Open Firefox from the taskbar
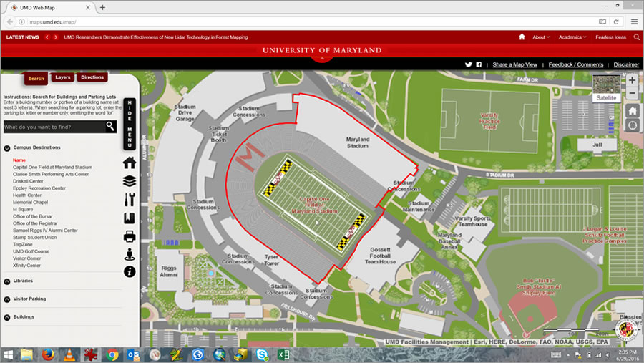This screenshot has height=363, width=644. tap(48, 354)
